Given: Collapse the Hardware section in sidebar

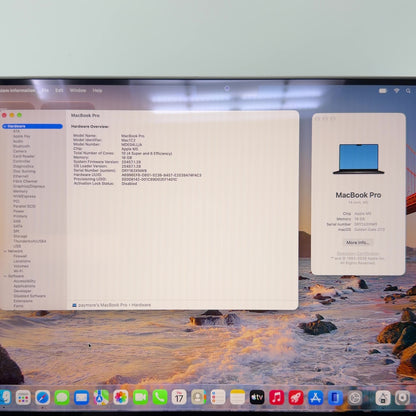Looking at the screenshot, I should (5, 126).
